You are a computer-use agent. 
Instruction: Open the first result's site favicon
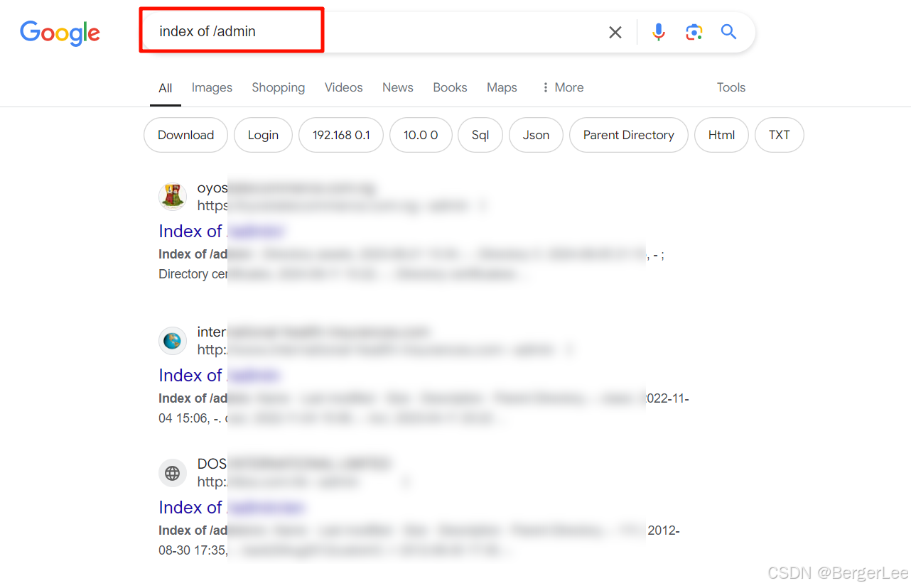point(173,197)
